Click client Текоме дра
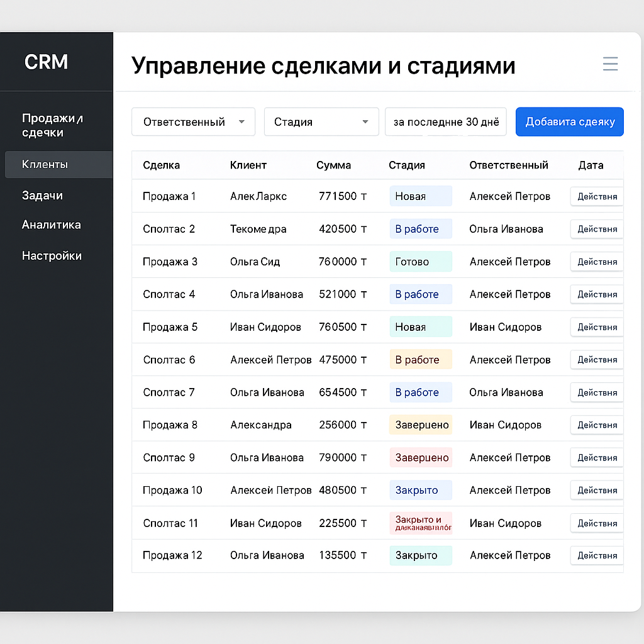Screen dimensions: 644x644 (258, 229)
